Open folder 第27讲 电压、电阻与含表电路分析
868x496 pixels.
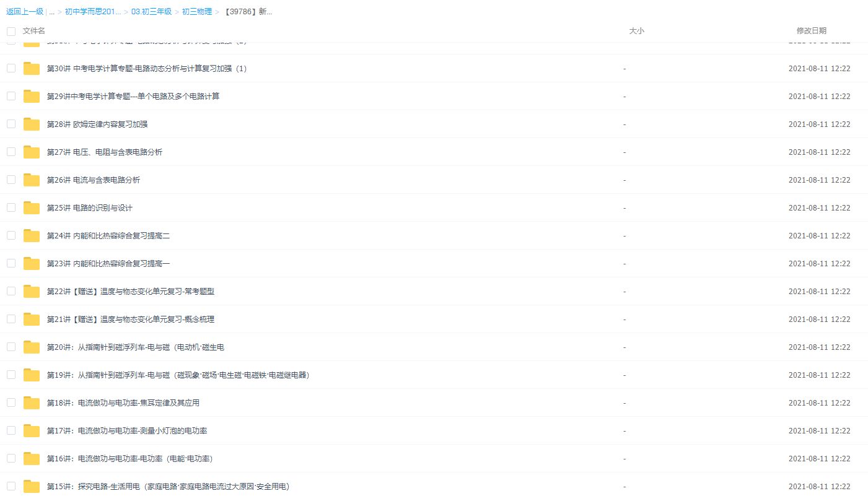click(105, 152)
